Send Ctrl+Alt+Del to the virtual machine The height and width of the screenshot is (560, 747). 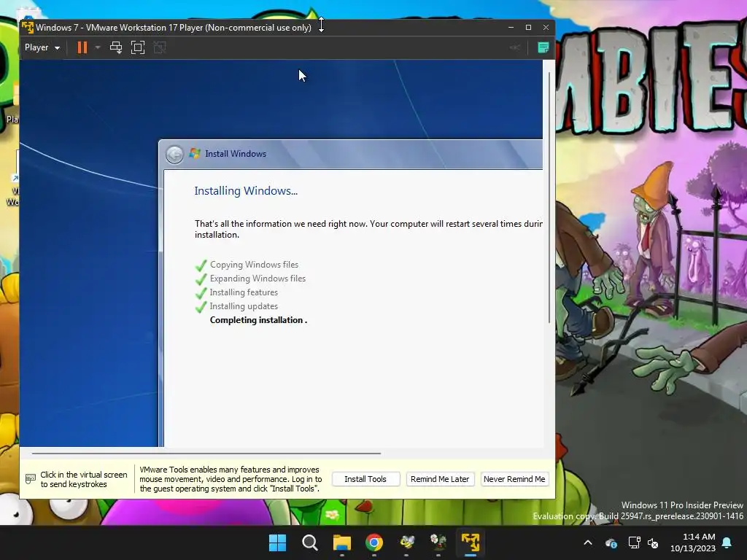pyautogui.click(x=116, y=47)
